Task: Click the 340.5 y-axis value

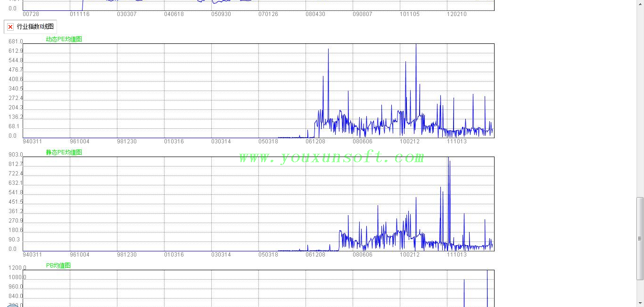Action: [x=16, y=89]
